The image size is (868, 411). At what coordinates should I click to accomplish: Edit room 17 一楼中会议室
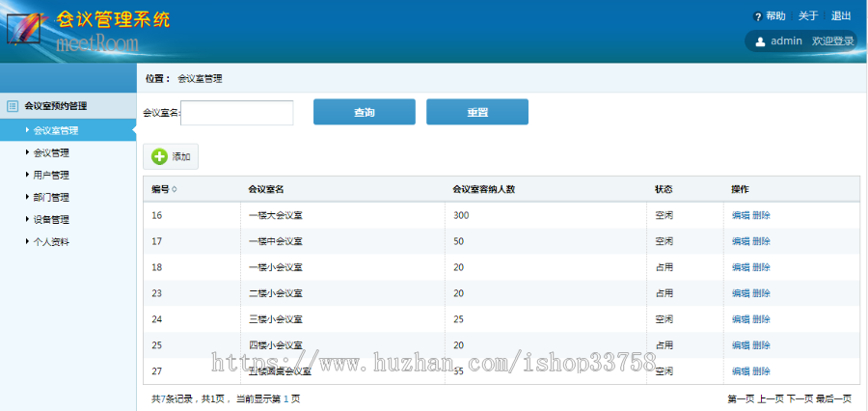pos(741,241)
